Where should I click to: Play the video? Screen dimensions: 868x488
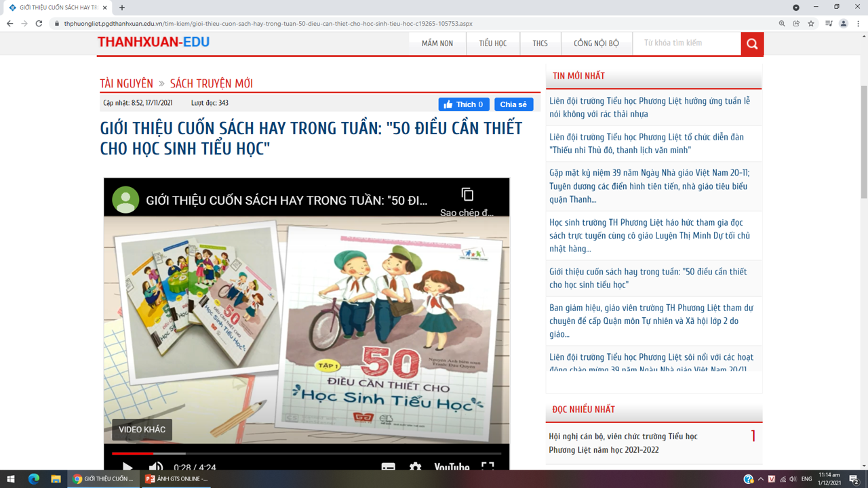pos(127,467)
